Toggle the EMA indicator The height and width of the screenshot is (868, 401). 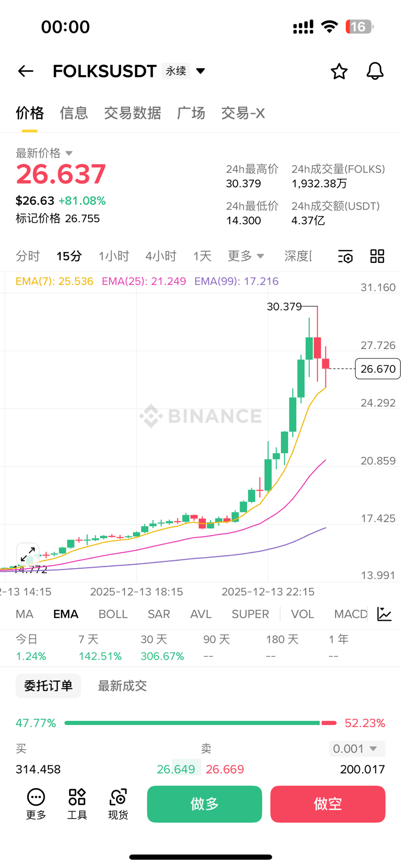pos(66,614)
